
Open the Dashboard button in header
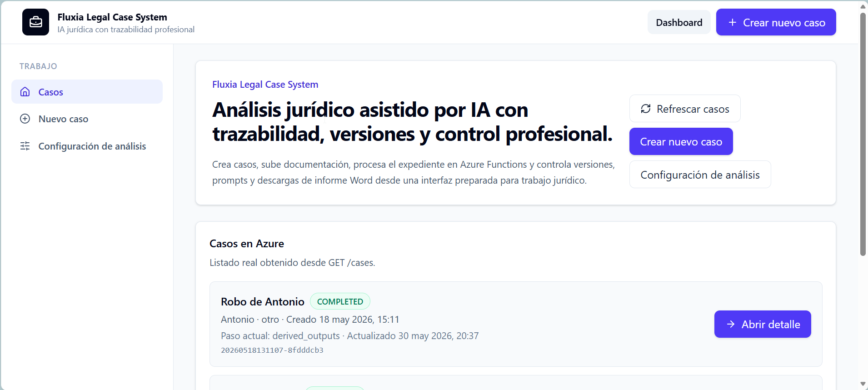[x=679, y=22]
